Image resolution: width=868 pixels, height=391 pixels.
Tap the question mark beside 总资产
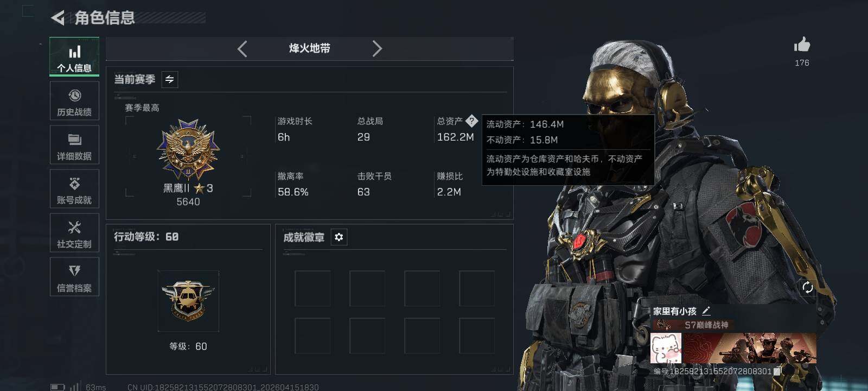coord(471,121)
